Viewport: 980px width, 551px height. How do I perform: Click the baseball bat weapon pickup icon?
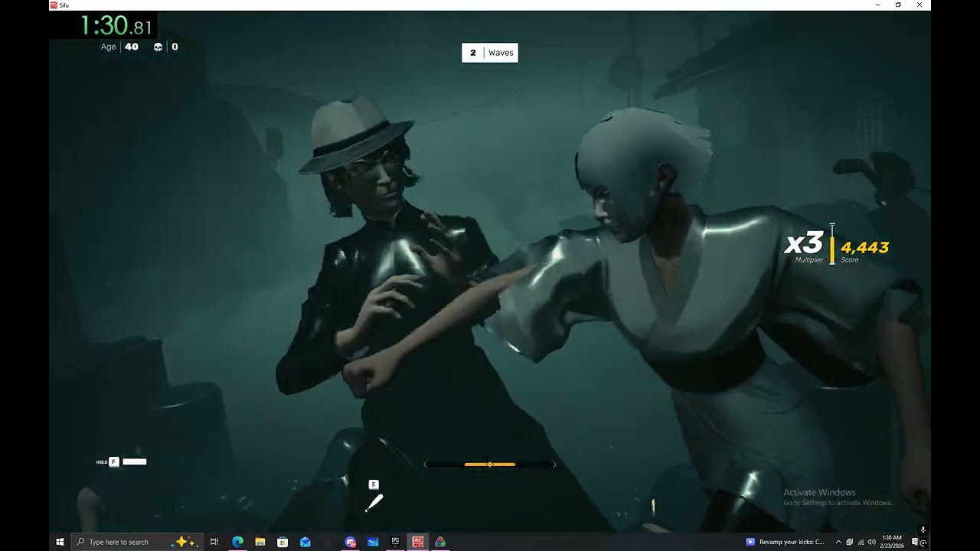[x=374, y=503]
